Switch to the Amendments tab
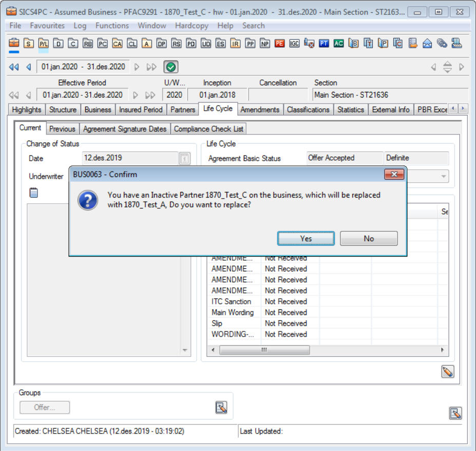The height and width of the screenshot is (451, 476). coord(260,109)
